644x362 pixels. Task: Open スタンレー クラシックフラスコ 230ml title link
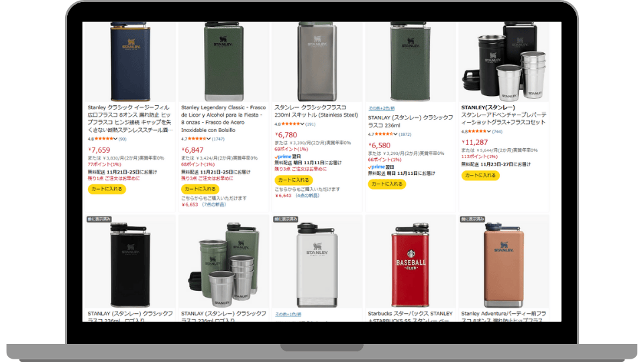316,111
